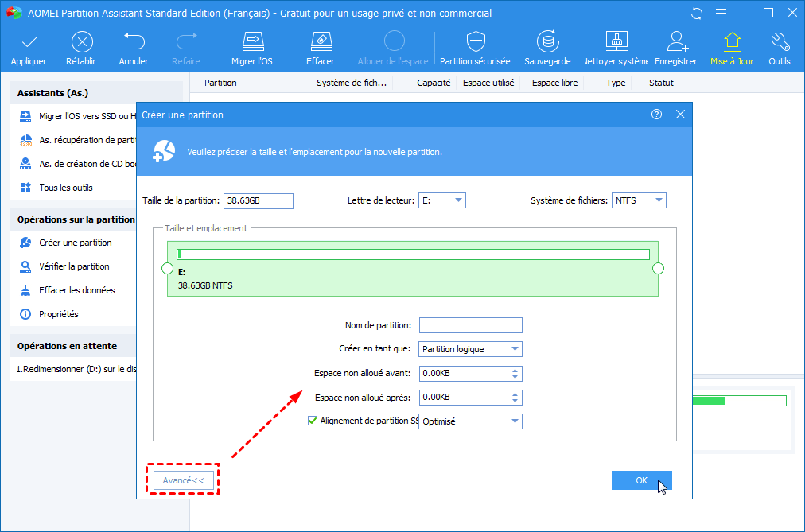805x532 pixels.
Task: Click the E: partition green bar
Action: point(413,269)
